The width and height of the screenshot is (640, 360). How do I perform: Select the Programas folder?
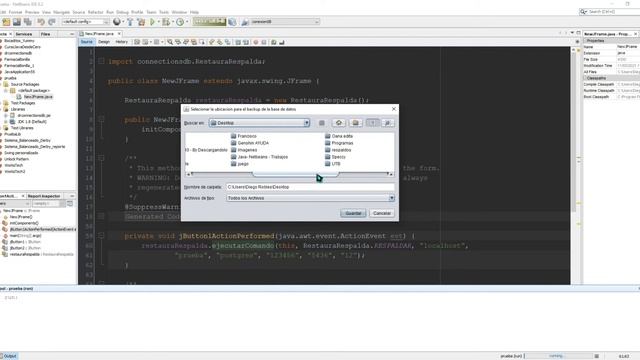tap(339, 143)
